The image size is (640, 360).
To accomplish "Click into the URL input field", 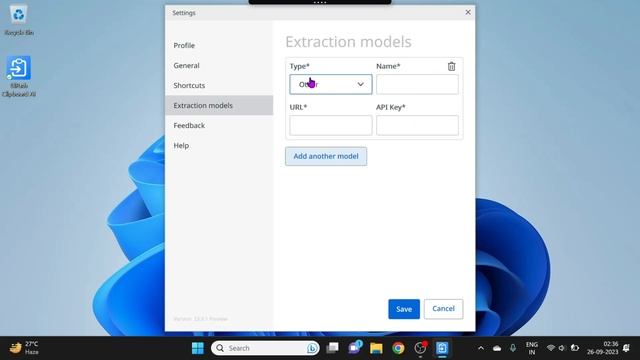I will pyautogui.click(x=331, y=125).
